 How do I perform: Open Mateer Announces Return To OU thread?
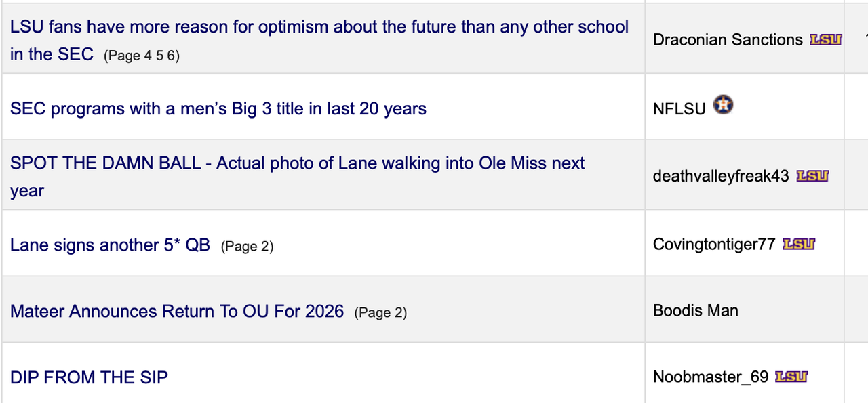tap(176, 311)
